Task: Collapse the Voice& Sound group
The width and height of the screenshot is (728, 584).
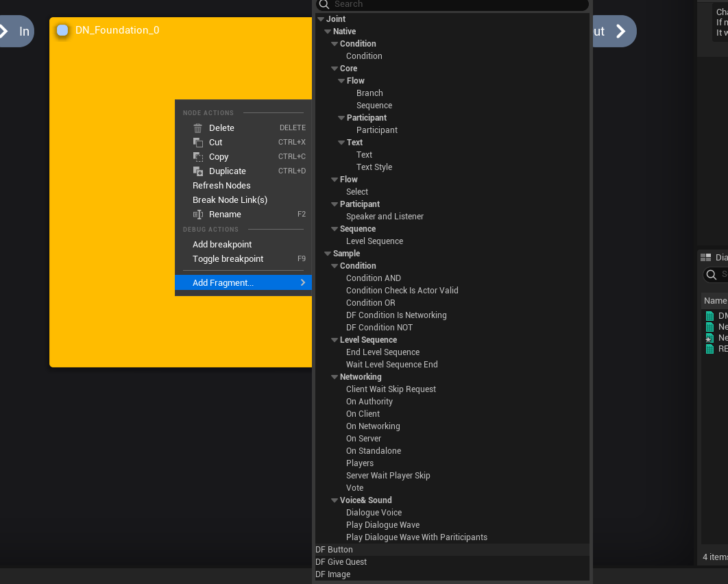Action: click(335, 500)
